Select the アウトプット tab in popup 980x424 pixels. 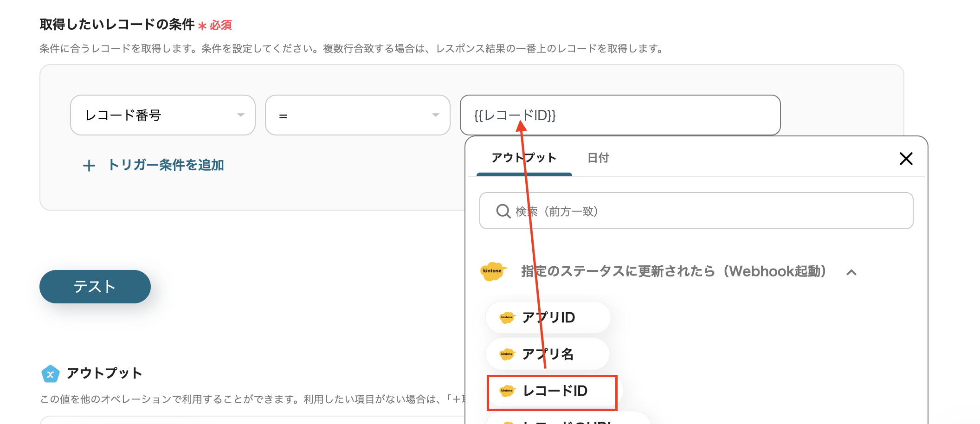524,158
